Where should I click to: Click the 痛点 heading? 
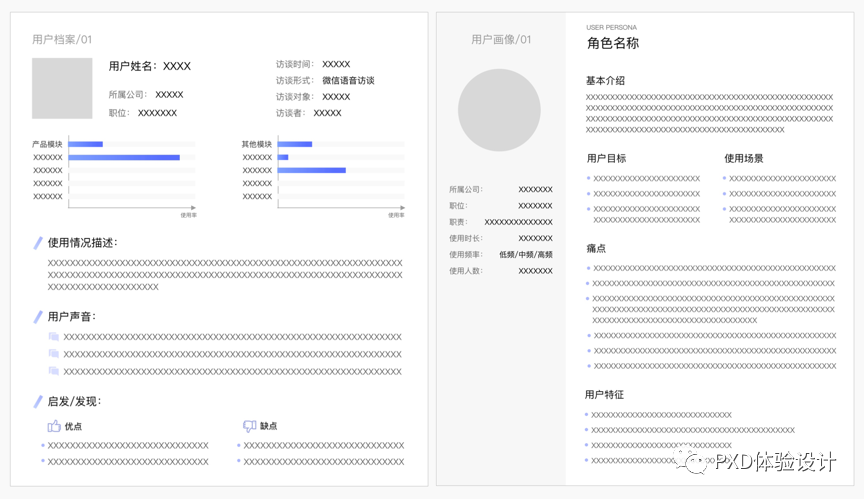pos(596,248)
